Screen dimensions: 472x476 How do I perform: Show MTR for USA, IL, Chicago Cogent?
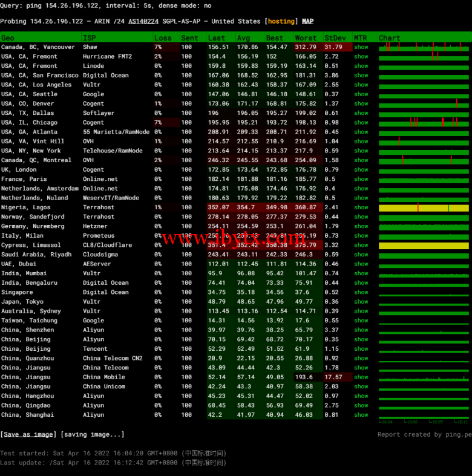coord(361,123)
